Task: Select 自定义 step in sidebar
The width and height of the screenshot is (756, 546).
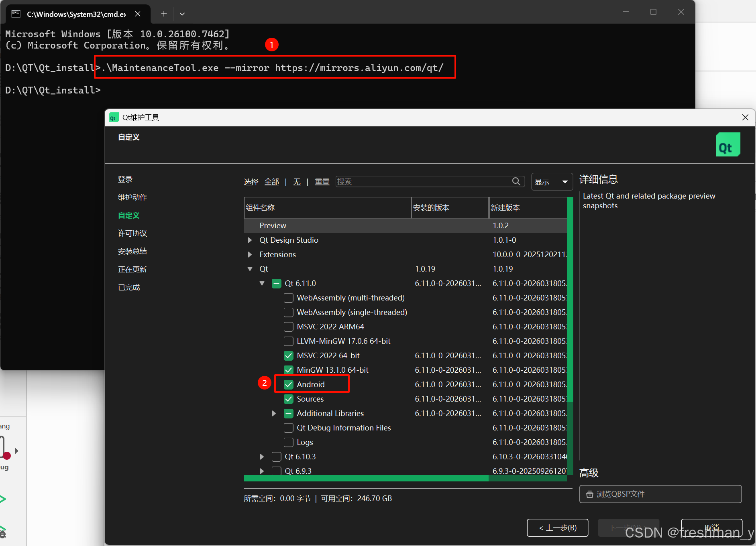Action: [129, 215]
